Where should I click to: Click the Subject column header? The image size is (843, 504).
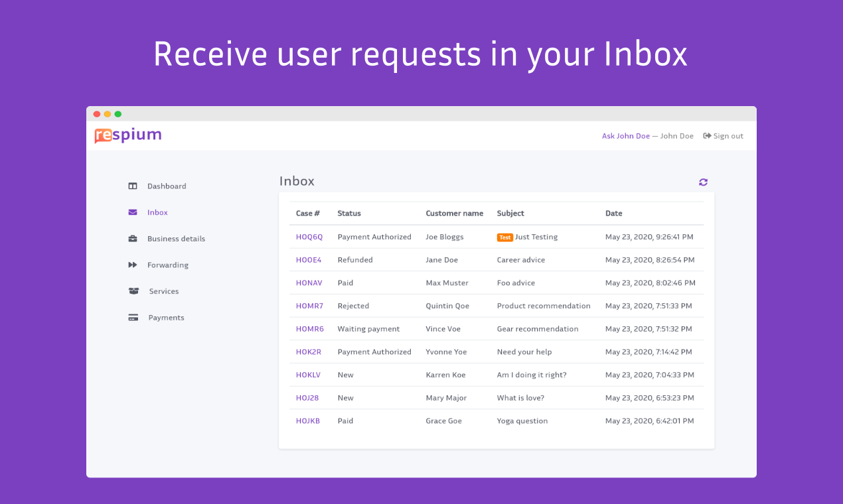coord(510,214)
